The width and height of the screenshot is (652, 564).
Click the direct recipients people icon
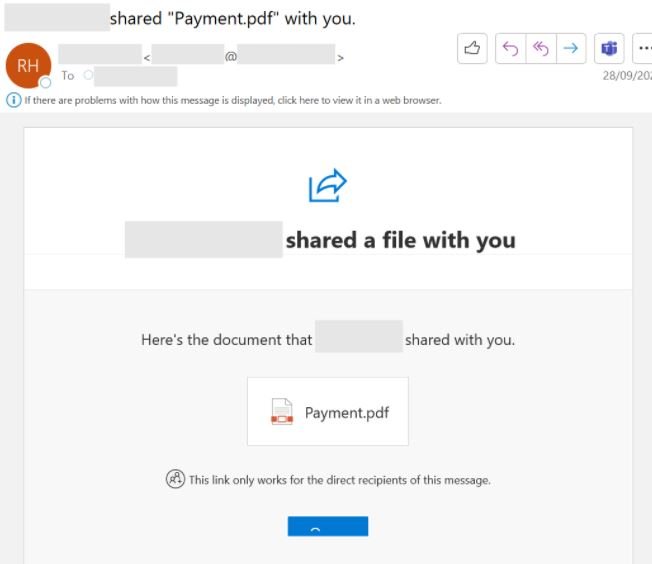tap(175, 479)
